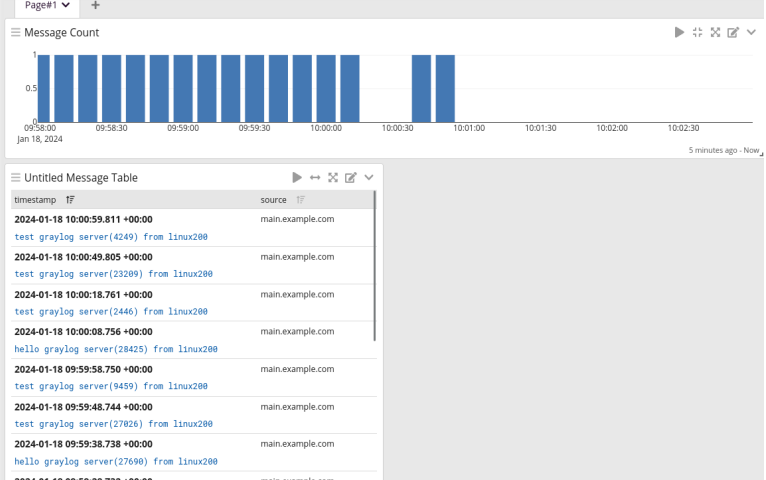This screenshot has width=766, height=480.
Task: Shrink the Message Count widget width
Action: (697, 32)
